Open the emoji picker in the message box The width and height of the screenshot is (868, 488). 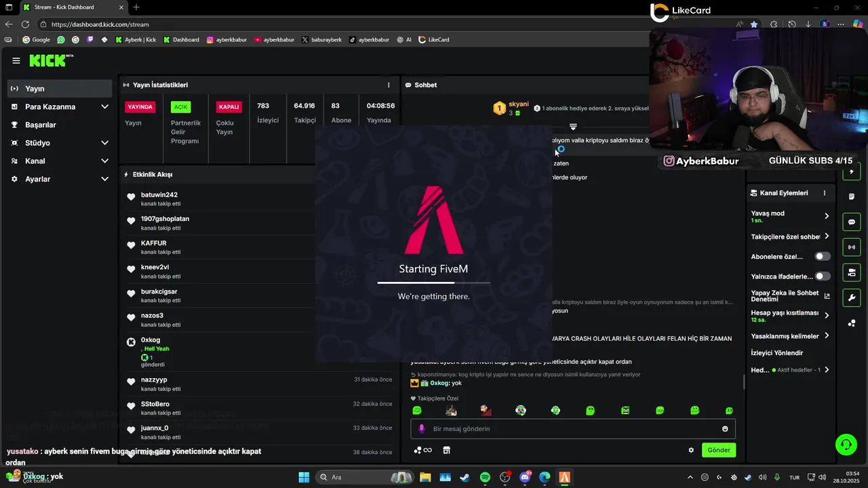pyautogui.click(x=725, y=428)
